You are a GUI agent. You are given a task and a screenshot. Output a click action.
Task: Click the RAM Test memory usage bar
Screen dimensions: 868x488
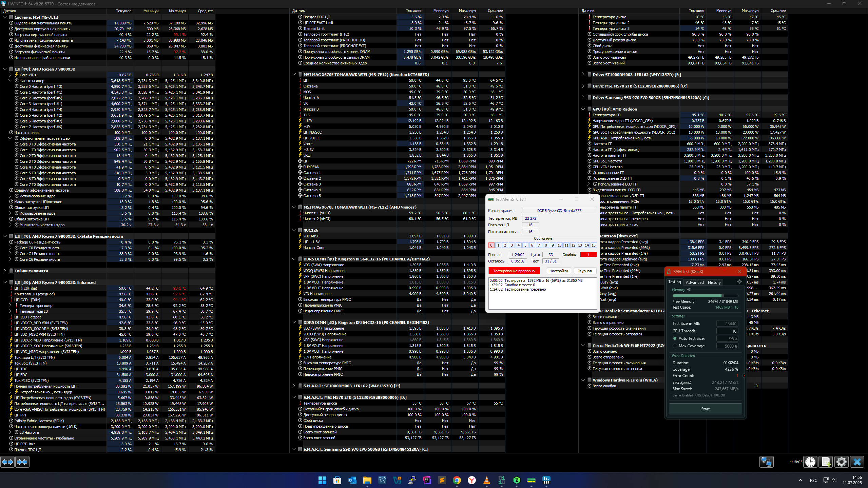pyautogui.click(x=705, y=296)
